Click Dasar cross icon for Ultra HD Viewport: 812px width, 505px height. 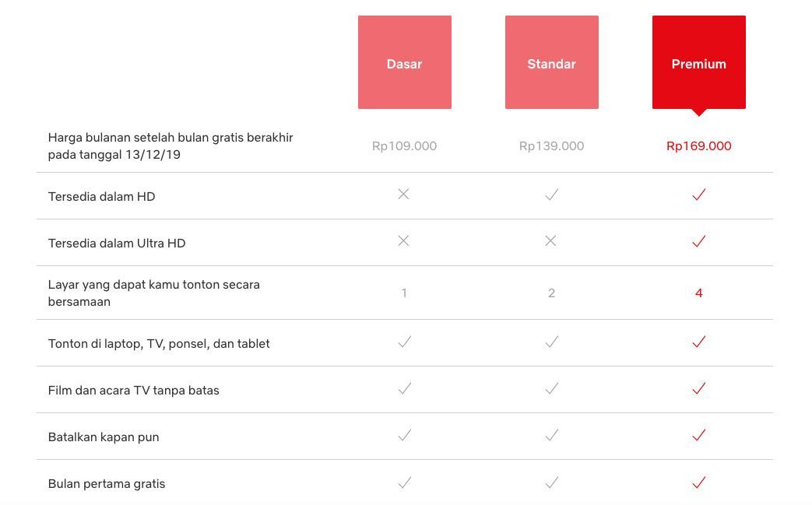(403, 240)
